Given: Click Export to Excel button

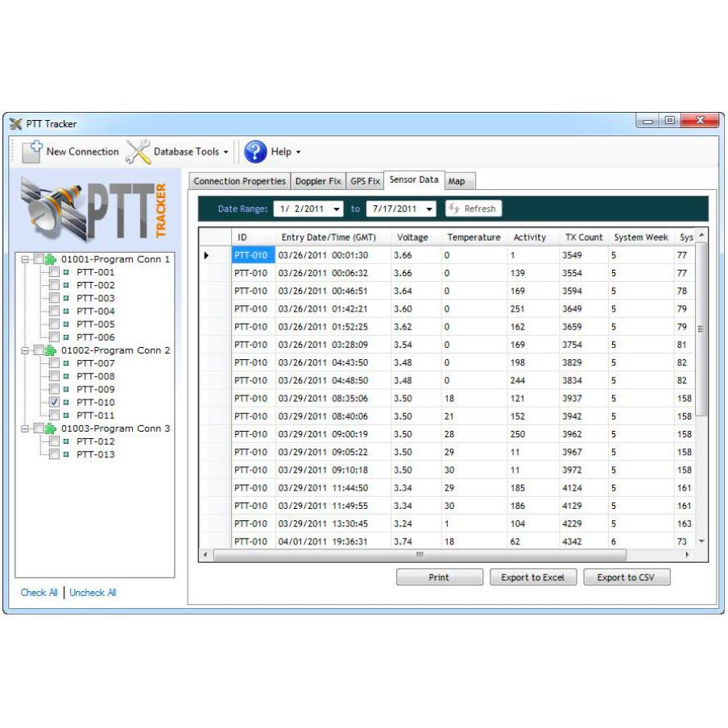Looking at the screenshot, I should click(x=533, y=577).
